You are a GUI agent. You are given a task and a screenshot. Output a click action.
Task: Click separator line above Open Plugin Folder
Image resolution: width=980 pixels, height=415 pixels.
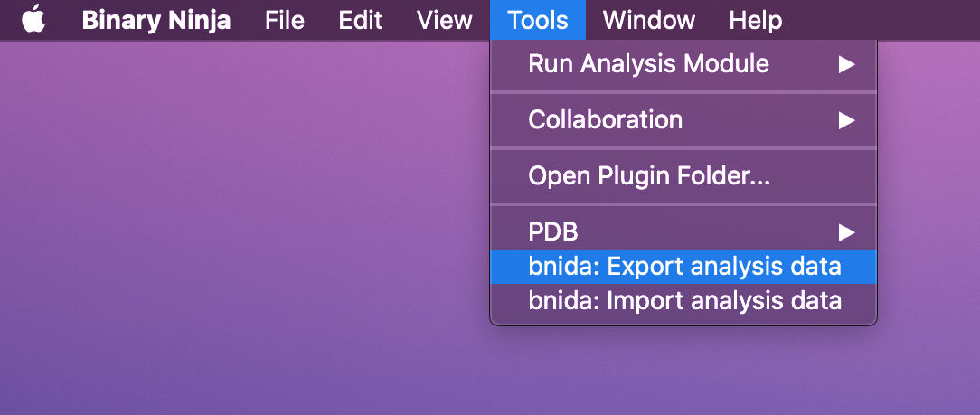click(x=683, y=148)
